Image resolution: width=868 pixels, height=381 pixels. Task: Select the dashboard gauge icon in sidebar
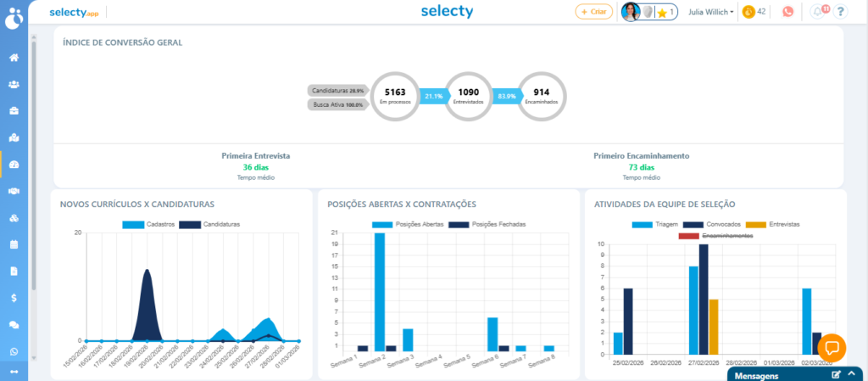(x=14, y=165)
